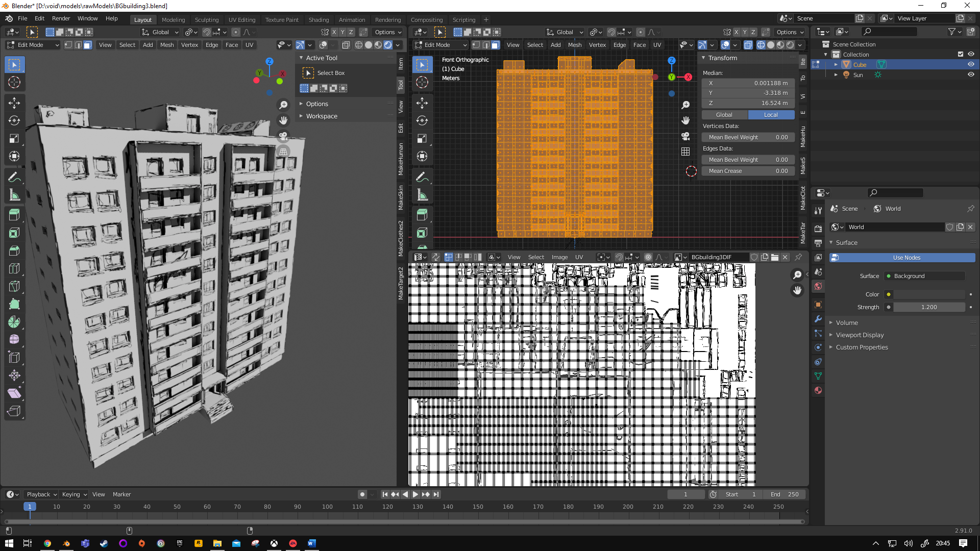
Task: Choose the Knife tool
Action: coord(14,286)
